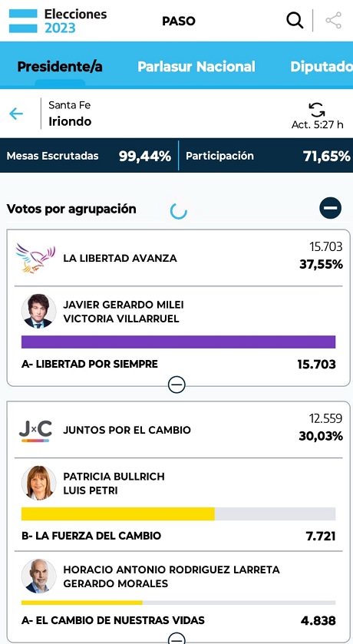This screenshot has width=353, height=644.
Task: Click the purple Libertad por Siempre bar
Action: 178,342
